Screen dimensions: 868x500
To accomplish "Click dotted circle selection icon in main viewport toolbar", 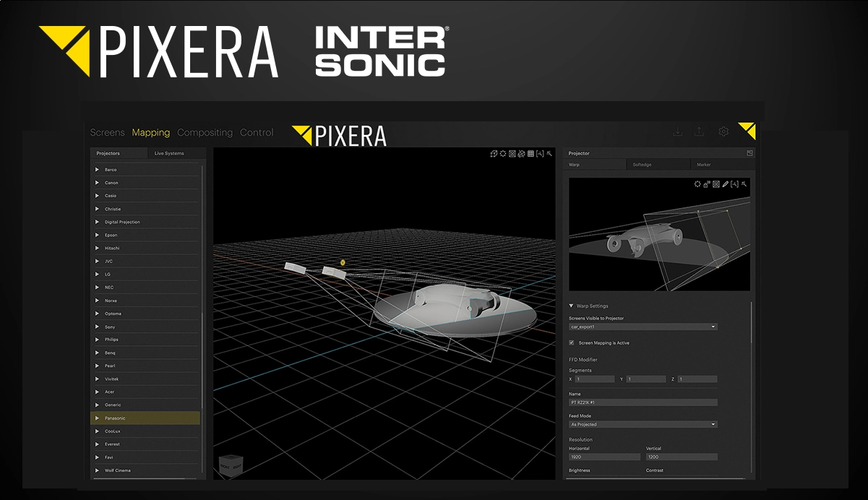I will pyautogui.click(x=503, y=153).
